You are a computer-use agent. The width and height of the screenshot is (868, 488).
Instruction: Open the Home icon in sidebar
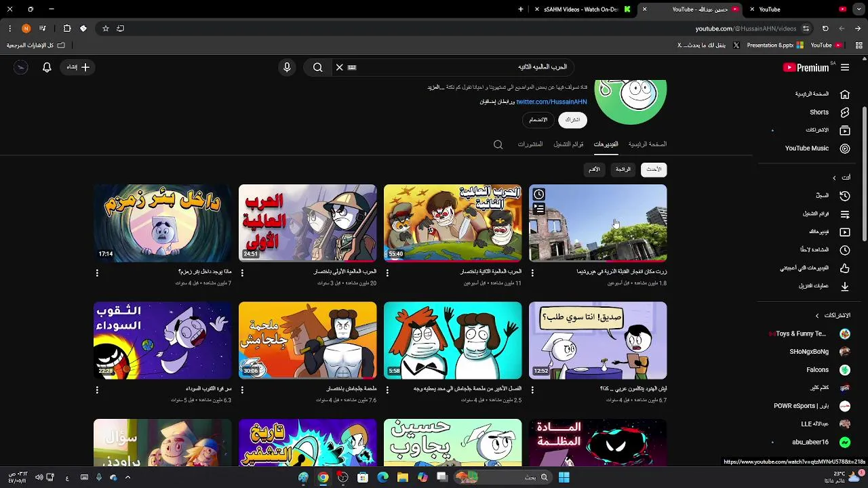845,94
